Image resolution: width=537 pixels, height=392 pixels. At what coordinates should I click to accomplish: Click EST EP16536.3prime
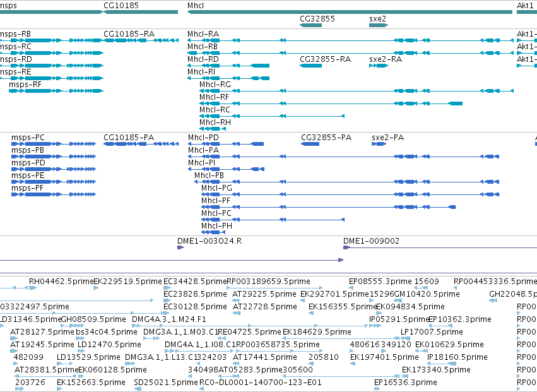406,383
